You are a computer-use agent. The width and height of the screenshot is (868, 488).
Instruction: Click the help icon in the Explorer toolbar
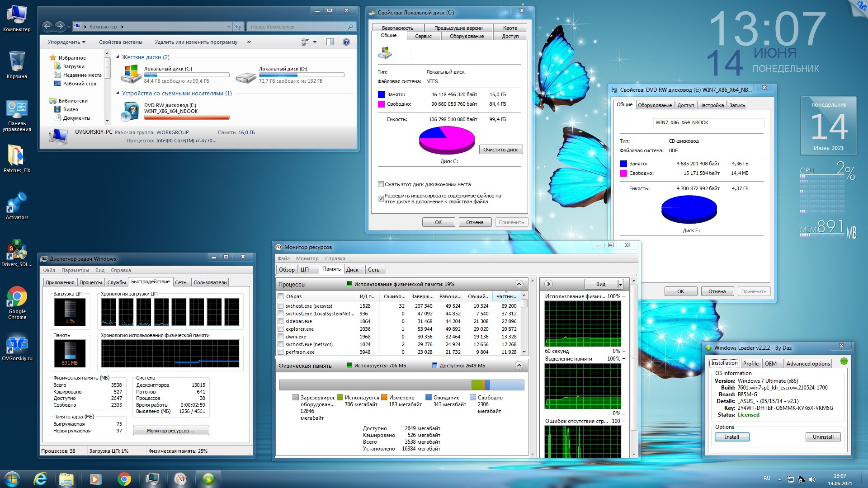coord(346,42)
